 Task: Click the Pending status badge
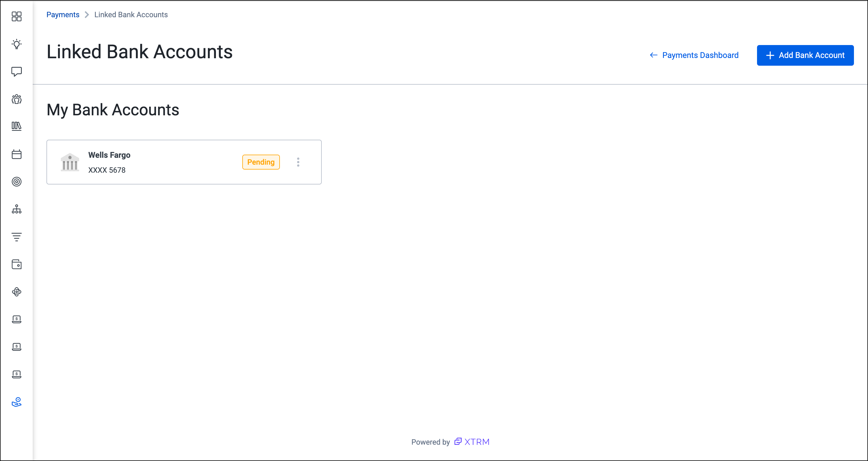tap(261, 162)
